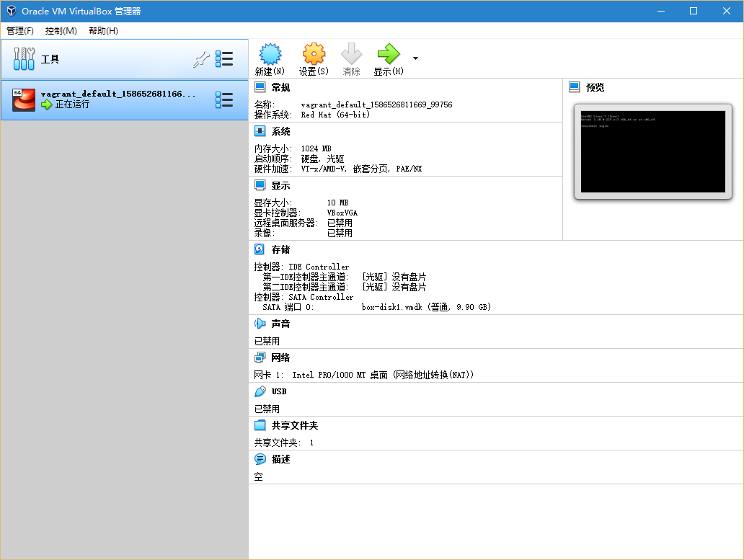
Task: Click the 预览 header text
Action: [x=595, y=88]
